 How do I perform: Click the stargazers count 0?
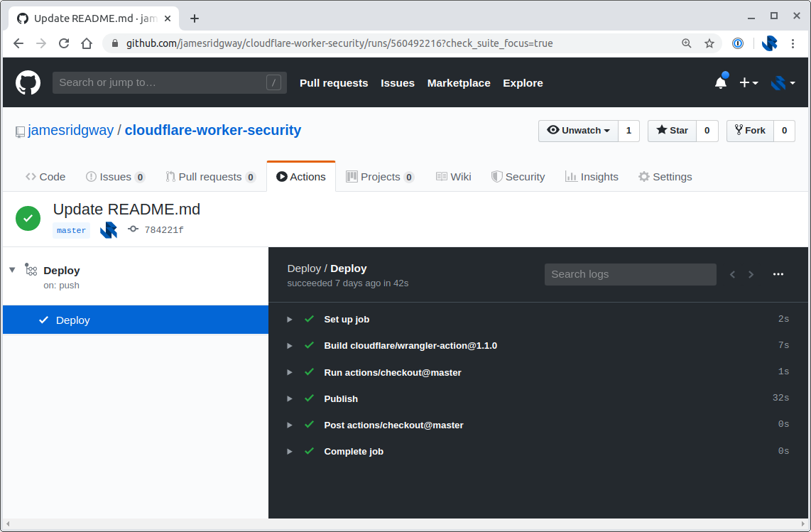point(707,131)
